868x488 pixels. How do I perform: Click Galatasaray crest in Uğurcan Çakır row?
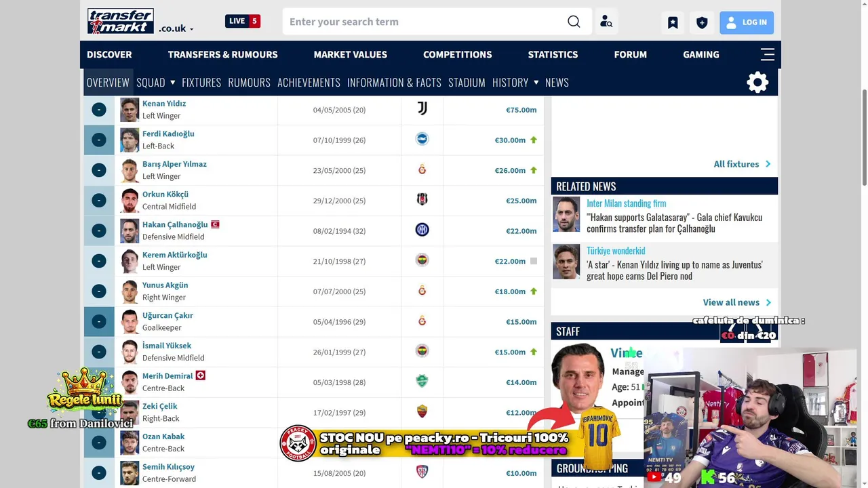click(x=422, y=321)
